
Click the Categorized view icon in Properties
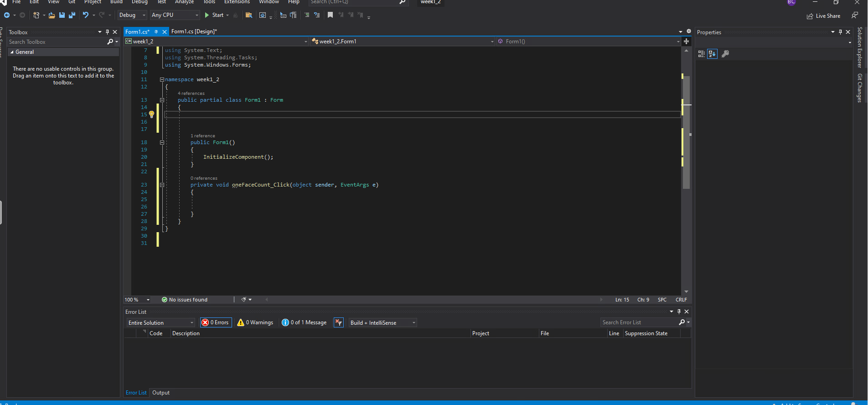(702, 54)
